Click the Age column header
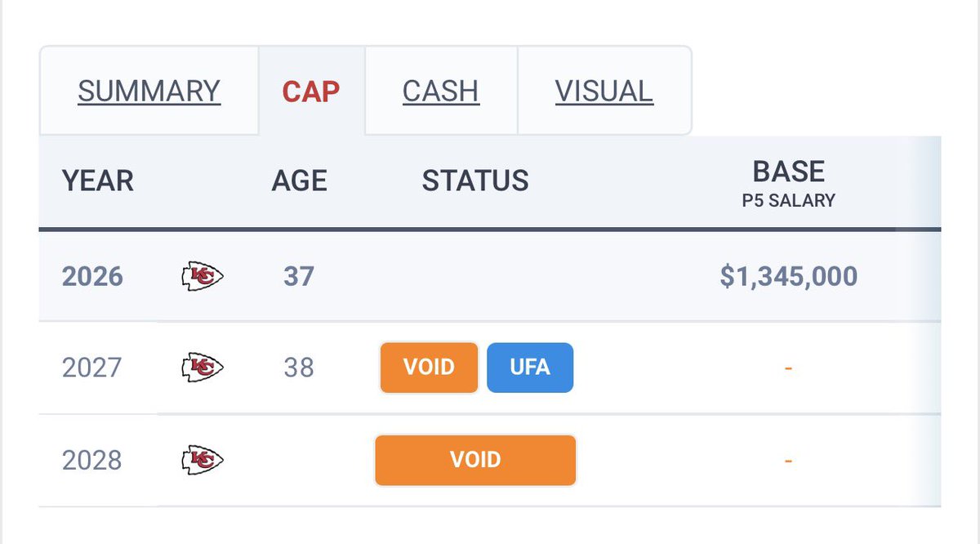 [299, 181]
